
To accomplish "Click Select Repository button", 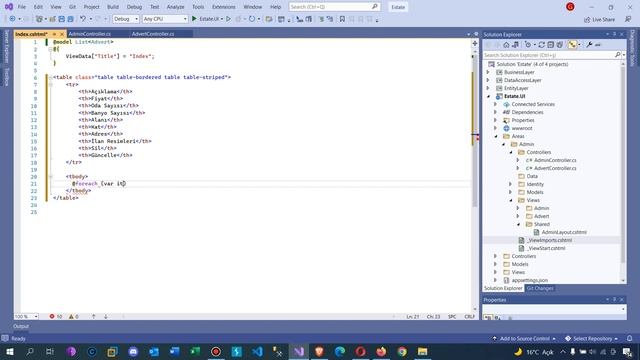I will coord(591,338).
